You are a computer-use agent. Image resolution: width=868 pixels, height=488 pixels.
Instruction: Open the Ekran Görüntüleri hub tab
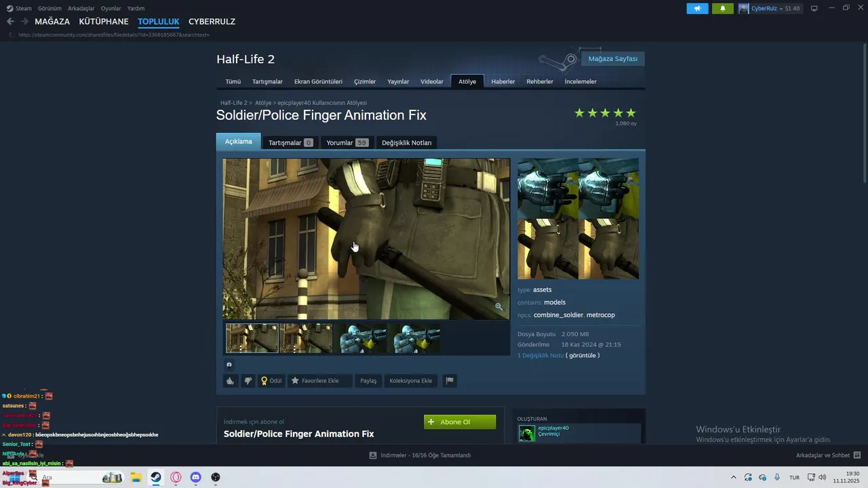pyautogui.click(x=318, y=81)
